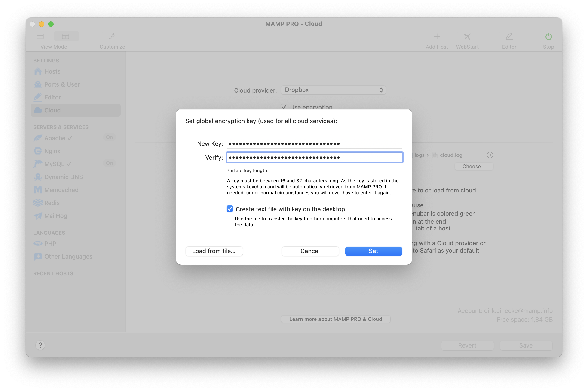Toggle MySQL service off
This screenshot has width=588, height=391.
click(x=109, y=163)
